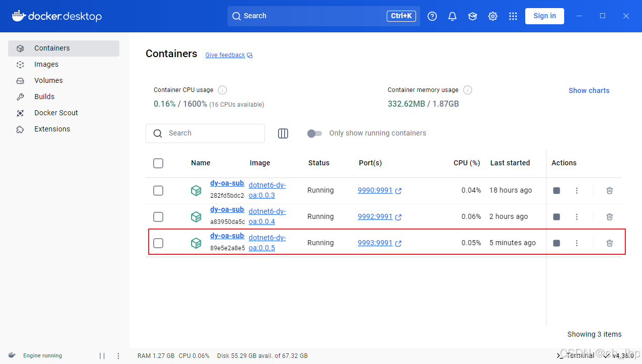642x364 pixels.
Task: Stop the container on port 9990:9991
Action: pos(557,191)
